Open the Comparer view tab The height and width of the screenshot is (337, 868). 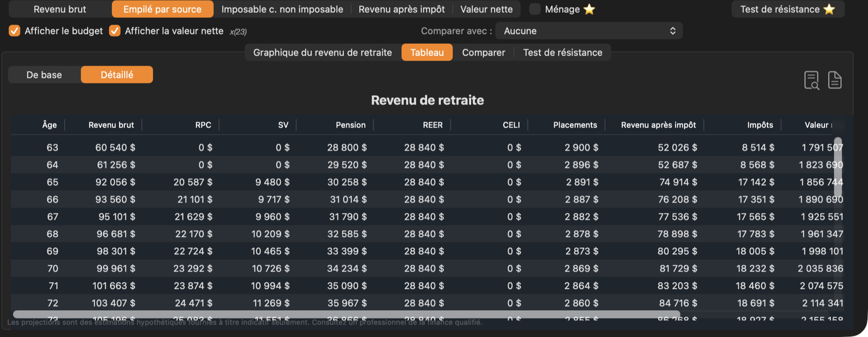[483, 52]
